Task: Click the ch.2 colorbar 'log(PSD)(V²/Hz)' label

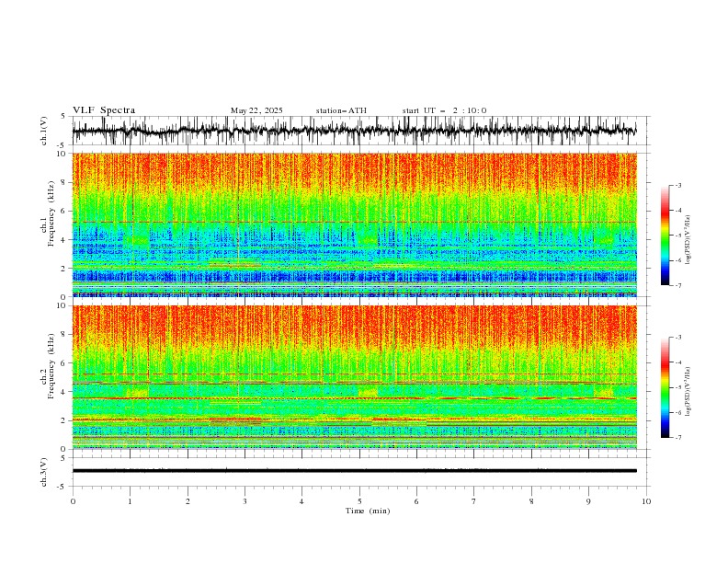Action: click(x=688, y=391)
